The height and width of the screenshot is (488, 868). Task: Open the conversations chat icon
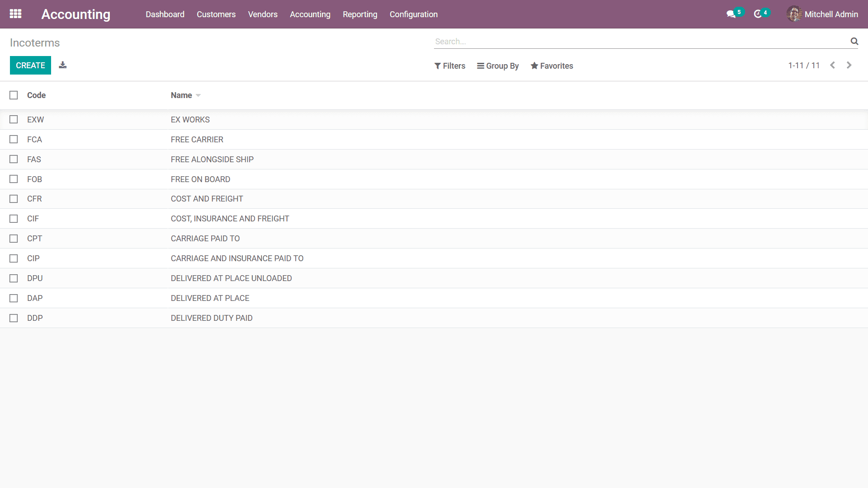coord(731,14)
